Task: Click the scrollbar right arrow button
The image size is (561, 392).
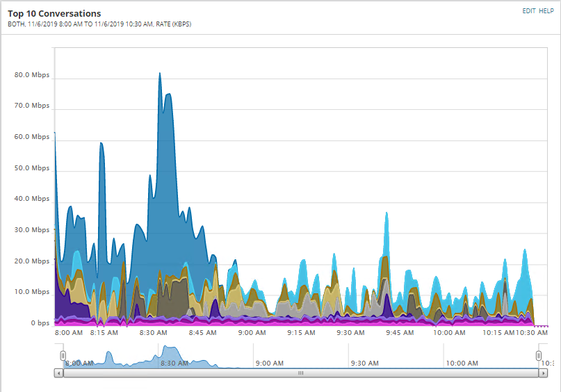Action: (x=543, y=373)
